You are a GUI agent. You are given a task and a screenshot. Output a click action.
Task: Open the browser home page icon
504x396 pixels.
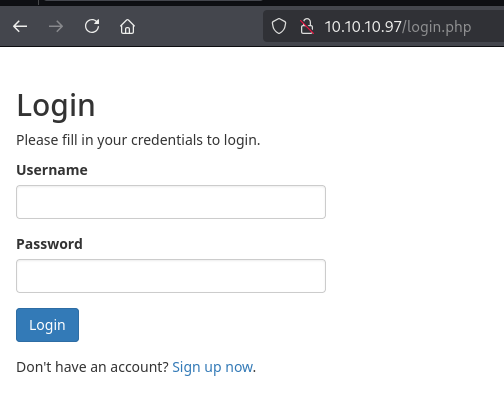pyautogui.click(x=127, y=26)
